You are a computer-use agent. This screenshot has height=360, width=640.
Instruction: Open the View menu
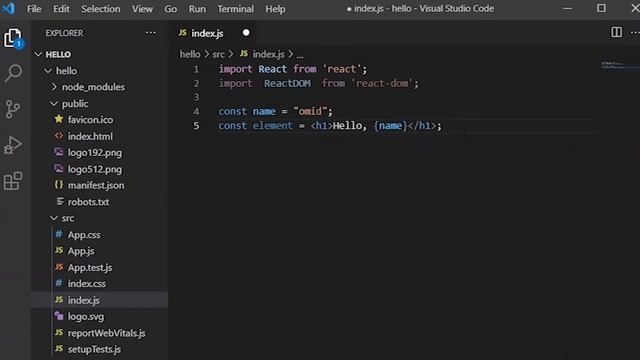(142, 9)
